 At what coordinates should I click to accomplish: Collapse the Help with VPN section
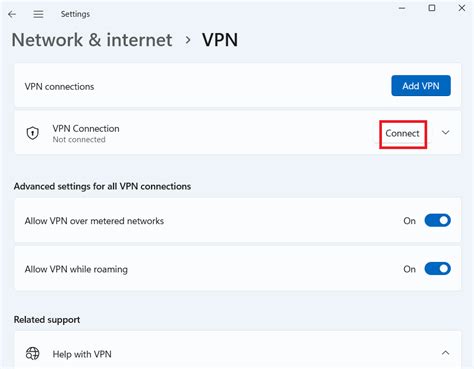pyautogui.click(x=446, y=353)
